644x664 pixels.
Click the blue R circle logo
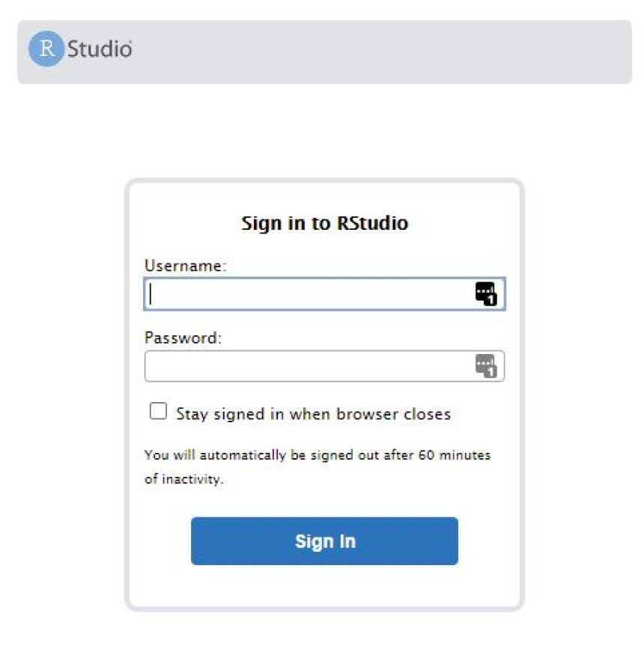point(46,49)
